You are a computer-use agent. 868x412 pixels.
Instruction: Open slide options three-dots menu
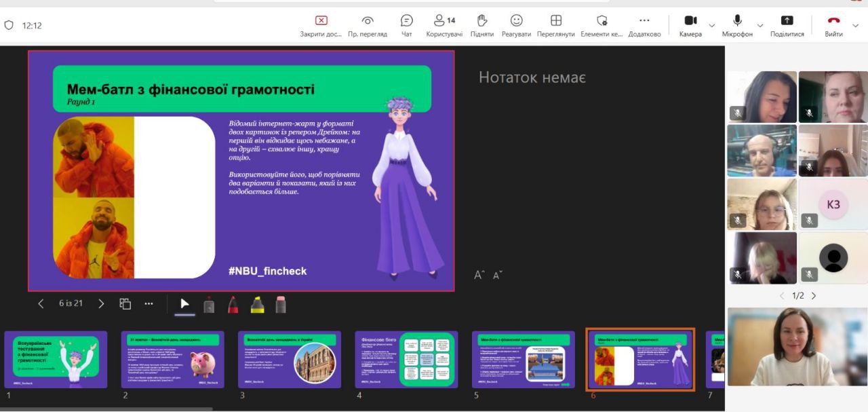pyautogui.click(x=149, y=303)
